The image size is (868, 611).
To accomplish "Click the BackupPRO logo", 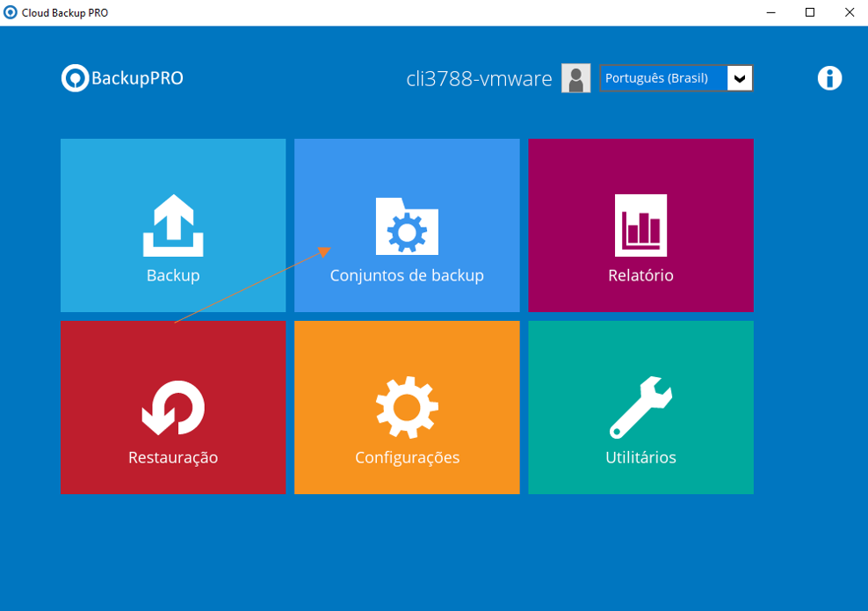I will coord(122,78).
